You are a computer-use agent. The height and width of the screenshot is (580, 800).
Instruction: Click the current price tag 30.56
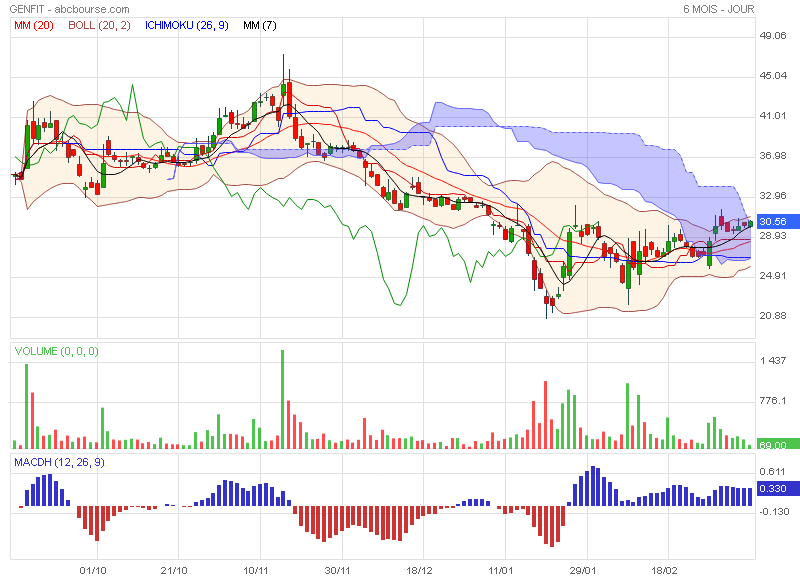click(x=777, y=221)
